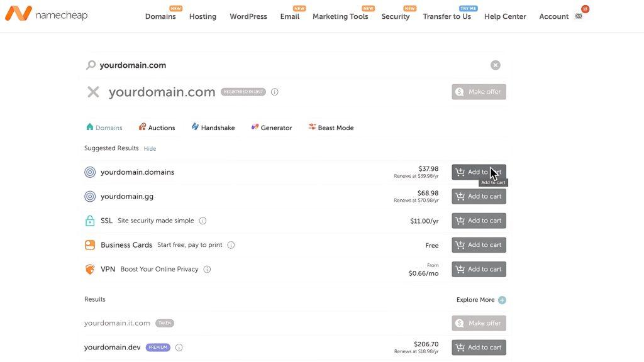Show VPN info icon

tap(207, 269)
